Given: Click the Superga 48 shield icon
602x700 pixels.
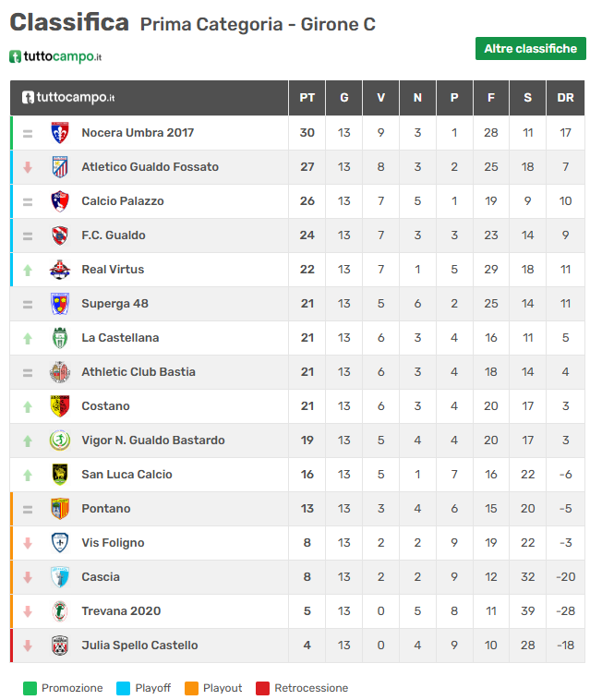Looking at the screenshot, I should 60,304.
